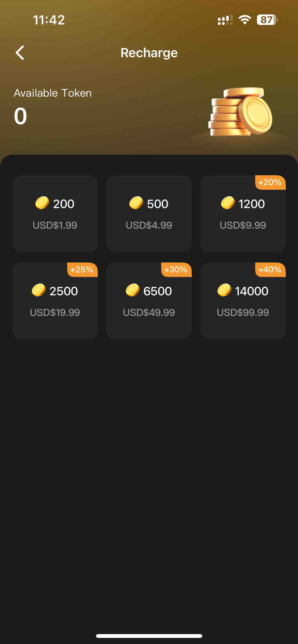This screenshot has width=298, height=644.
Task: Tap the +40% bonus badge
Action: 270,270
